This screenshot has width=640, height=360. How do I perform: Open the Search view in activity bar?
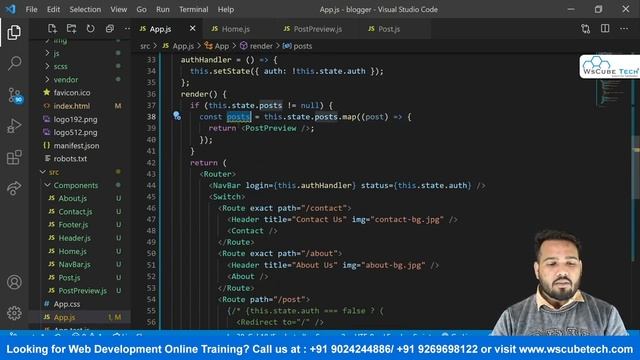14,63
